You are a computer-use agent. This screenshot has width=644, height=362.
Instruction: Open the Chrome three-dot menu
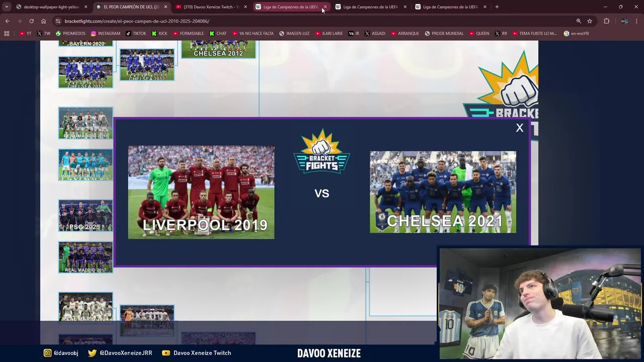(637, 21)
